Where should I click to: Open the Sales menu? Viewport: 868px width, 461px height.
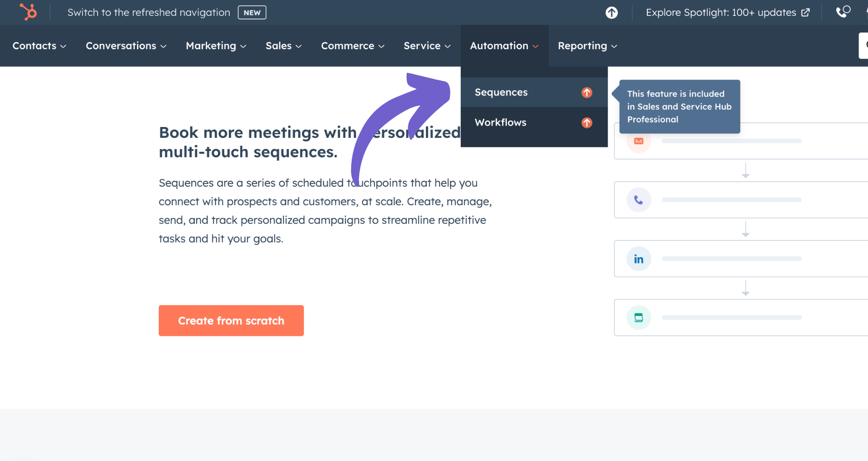283,46
